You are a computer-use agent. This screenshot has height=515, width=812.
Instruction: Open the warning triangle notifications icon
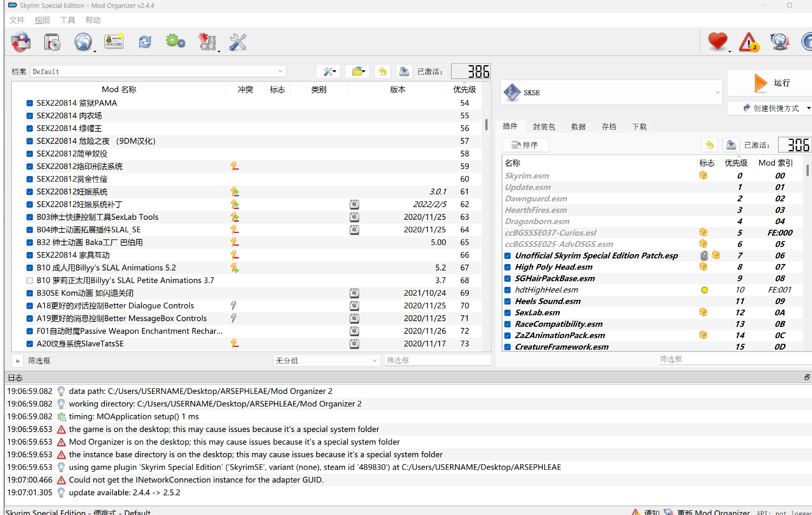749,42
